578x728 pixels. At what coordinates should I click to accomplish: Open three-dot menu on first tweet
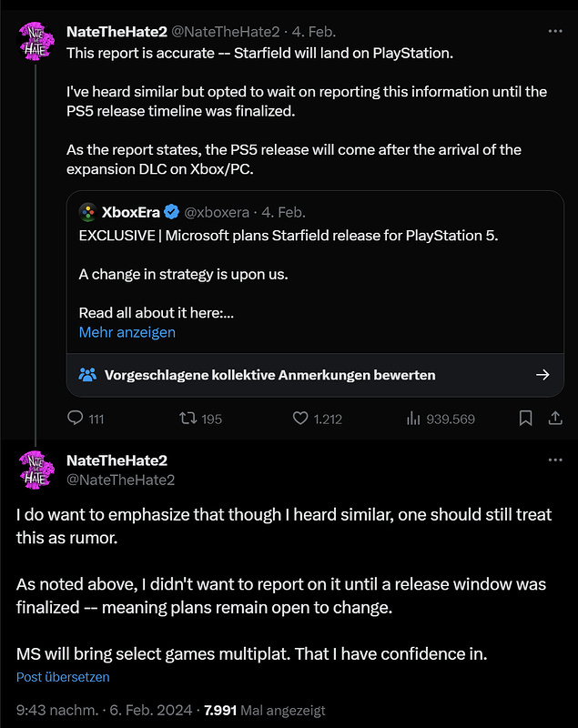[x=554, y=30]
